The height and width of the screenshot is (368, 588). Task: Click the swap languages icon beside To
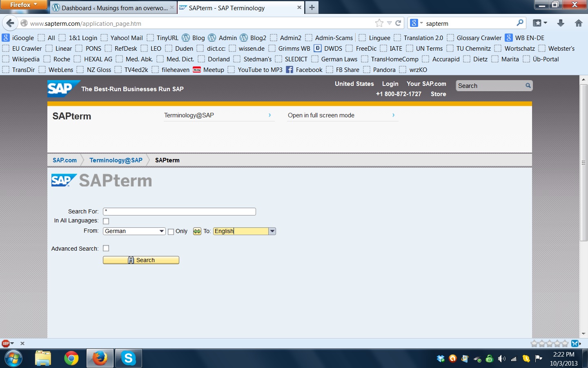pyautogui.click(x=197, y=231)
